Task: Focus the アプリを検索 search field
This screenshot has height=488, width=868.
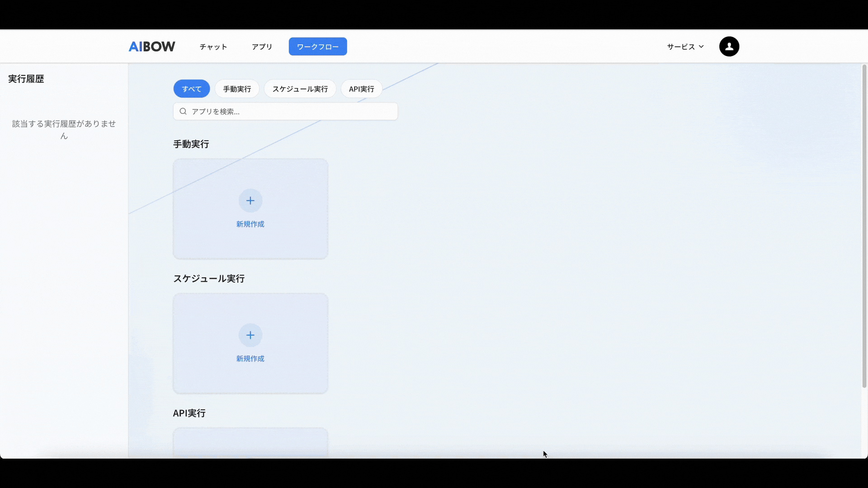Action: pos(289,111)
